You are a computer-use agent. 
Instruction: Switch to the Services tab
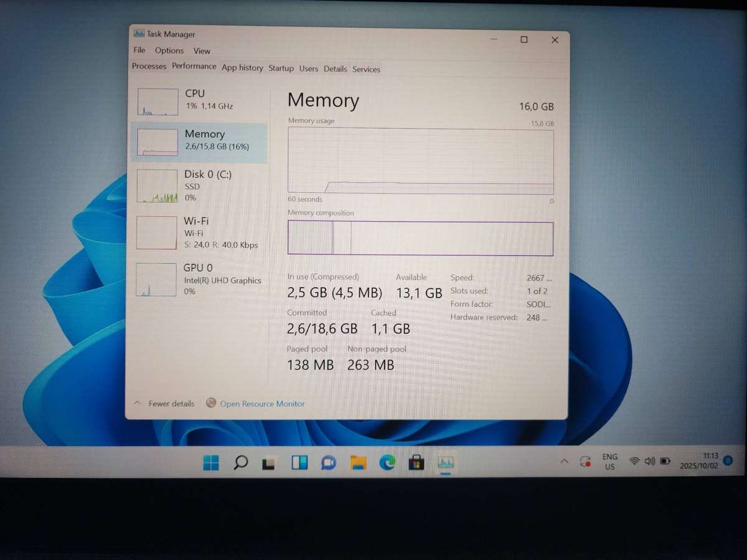click(366, 68)
